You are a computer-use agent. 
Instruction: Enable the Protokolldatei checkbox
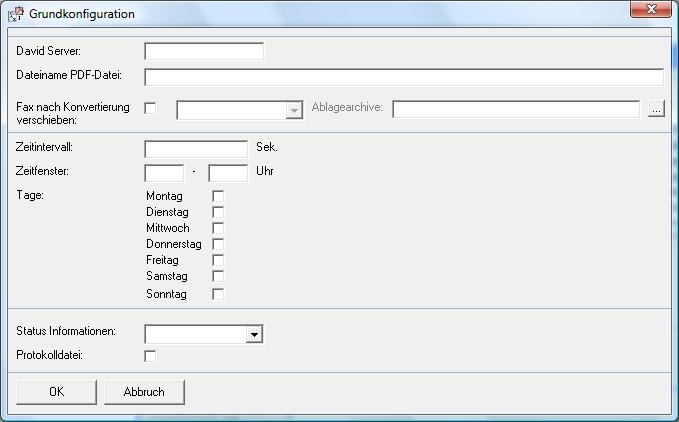pos(150,356)
